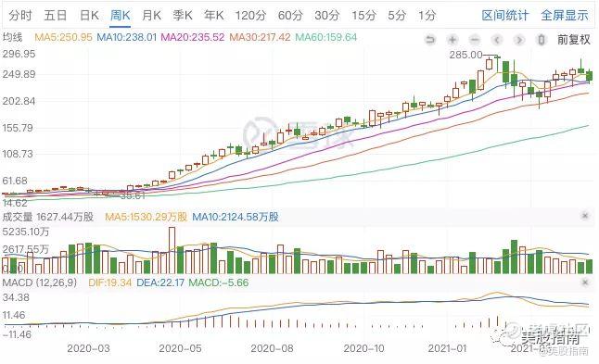This screenshot has width=599, height=364.
Task: Click the volume MA5:1530.29万股 label
Action: (x=146, y=217)
